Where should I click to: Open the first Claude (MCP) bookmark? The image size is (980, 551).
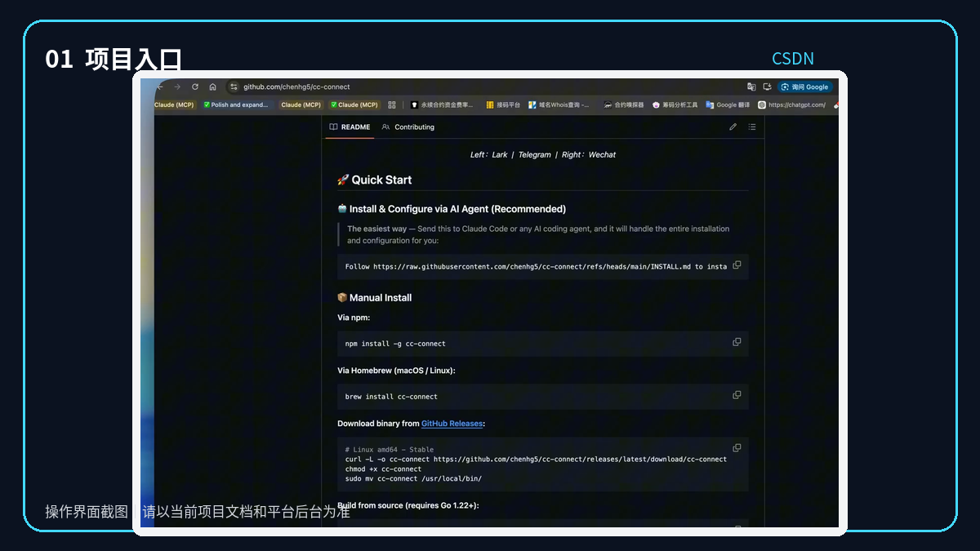pyautogui.click(x=174, y=104)
